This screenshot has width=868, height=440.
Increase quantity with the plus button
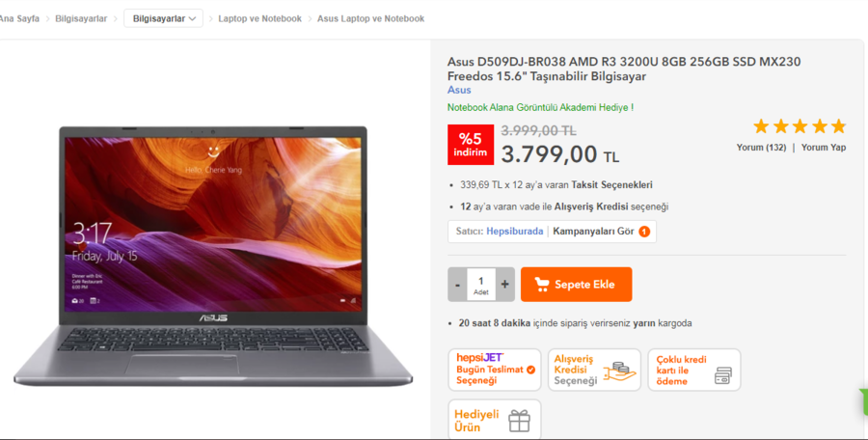point(504,285)
